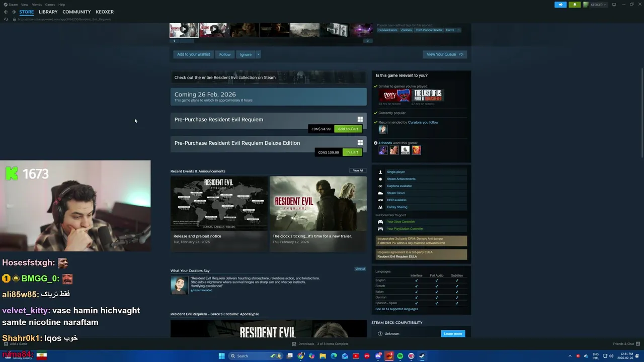Open the Single-player feature icon
Viewport: 644px width, 362px height.
click(x=380, y=172)
